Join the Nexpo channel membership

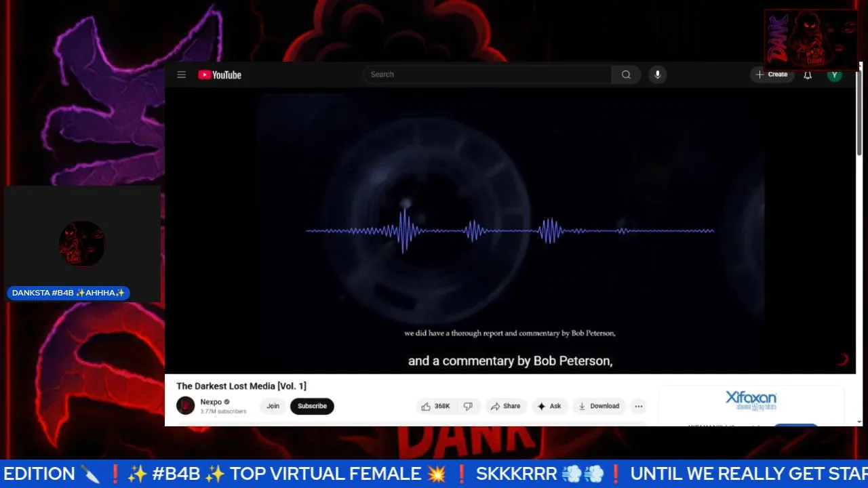pyautogui.click(x=273, y=406)
